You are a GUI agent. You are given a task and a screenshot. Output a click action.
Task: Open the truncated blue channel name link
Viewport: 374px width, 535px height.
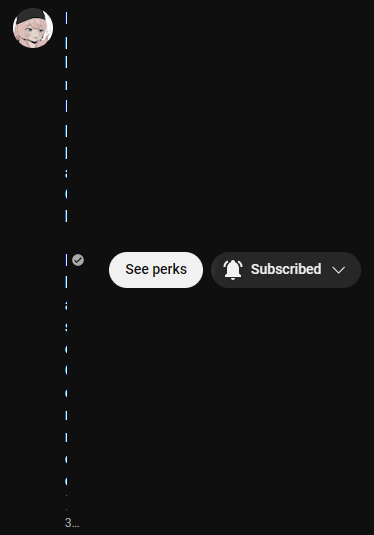pyautogui.click(x=66, y=259)
